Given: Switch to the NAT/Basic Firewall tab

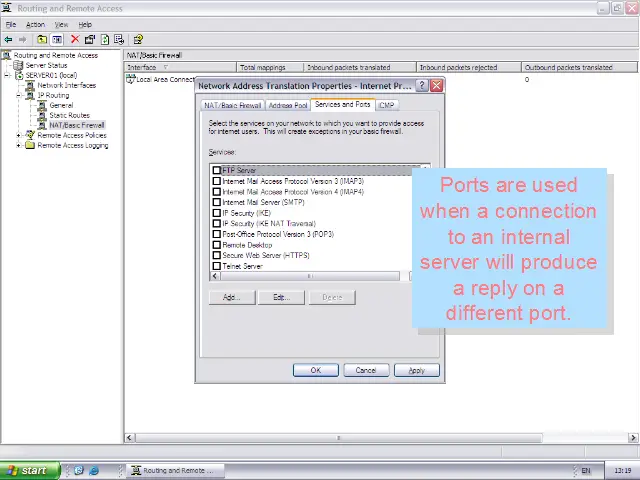Looking at the screenshot, I should pos(232,105).
